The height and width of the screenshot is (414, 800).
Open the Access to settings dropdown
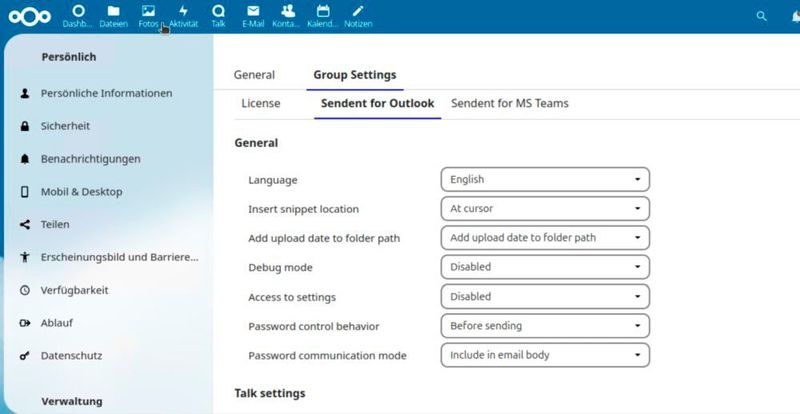[x=545, y=297]
